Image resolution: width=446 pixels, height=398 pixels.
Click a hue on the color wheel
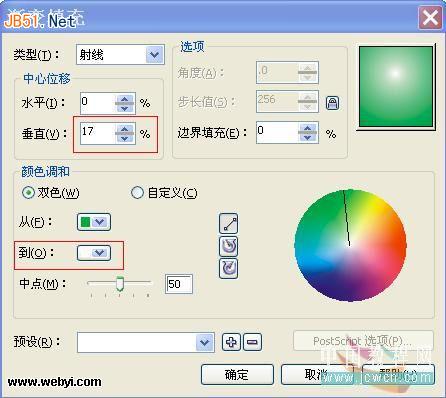350,246
